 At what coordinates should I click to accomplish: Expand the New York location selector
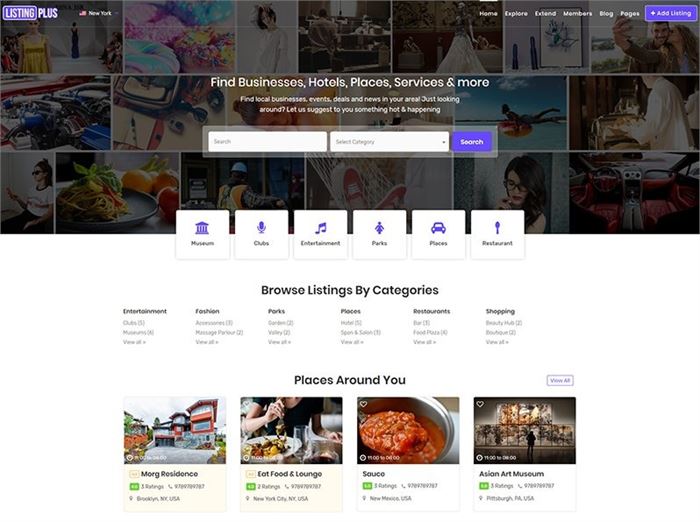[99, 14]
